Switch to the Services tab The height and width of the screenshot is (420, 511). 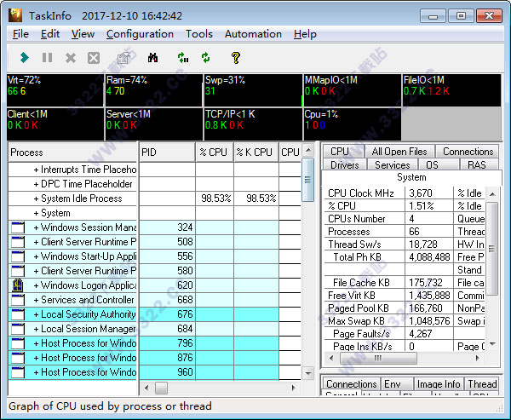pyautogui.click(x=392, y=164)
